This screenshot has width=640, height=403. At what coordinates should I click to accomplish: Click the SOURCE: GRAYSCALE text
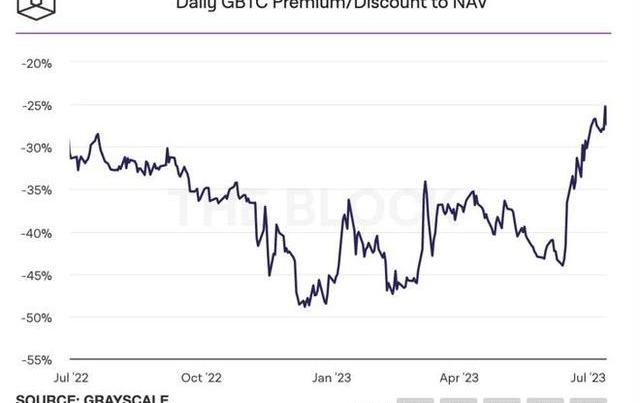(x=92, y=398)
